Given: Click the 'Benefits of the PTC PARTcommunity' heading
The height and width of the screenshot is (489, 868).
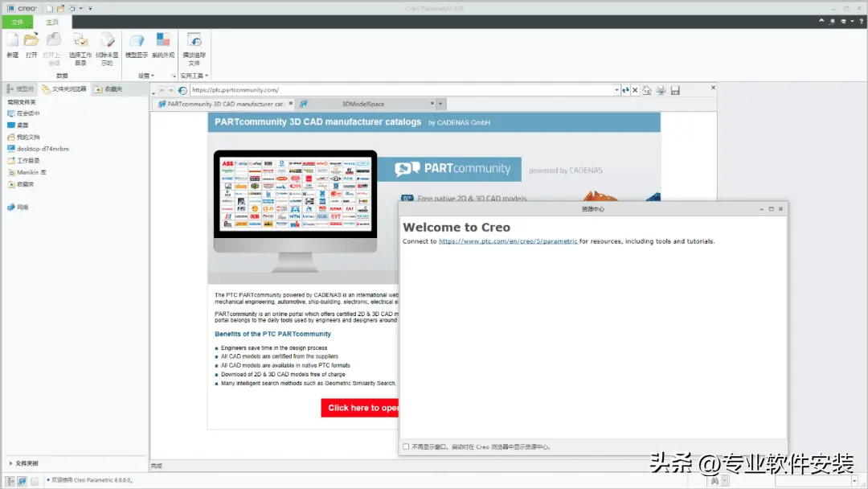Looking at the screenshot, I should coord(273,334).
